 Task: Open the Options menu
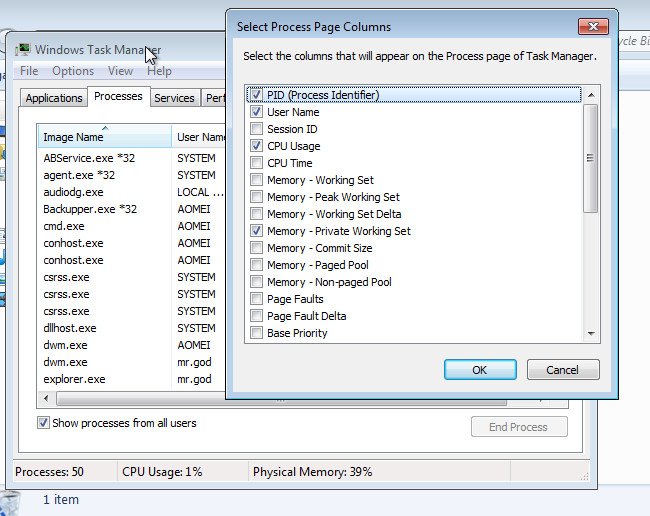tap(73, 71)
